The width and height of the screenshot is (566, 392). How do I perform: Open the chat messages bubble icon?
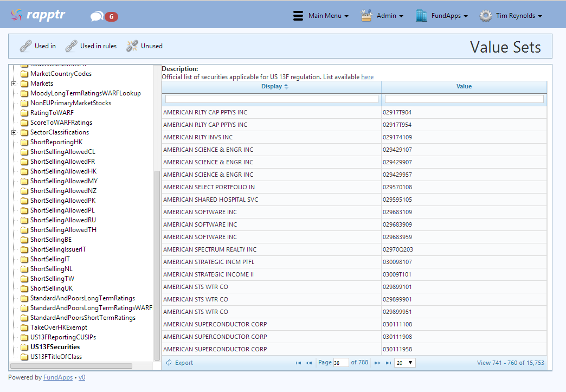coord(97,16)
